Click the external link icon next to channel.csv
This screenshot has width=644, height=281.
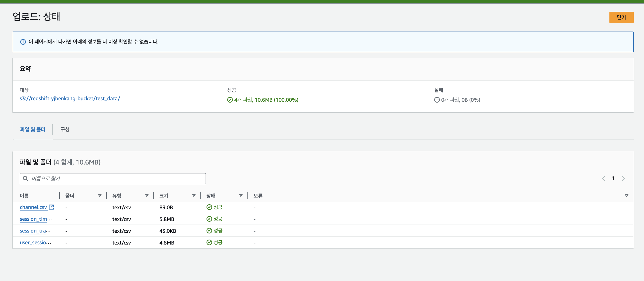point(52,207)
